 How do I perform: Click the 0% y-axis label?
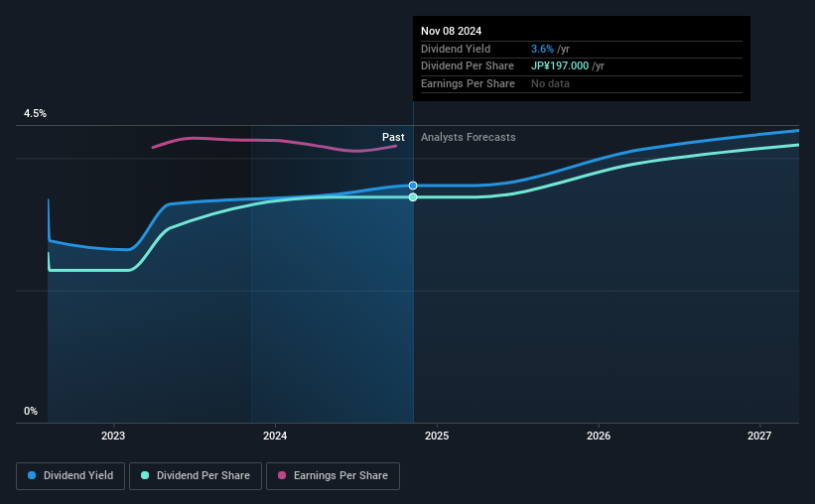tap(31, 411)
